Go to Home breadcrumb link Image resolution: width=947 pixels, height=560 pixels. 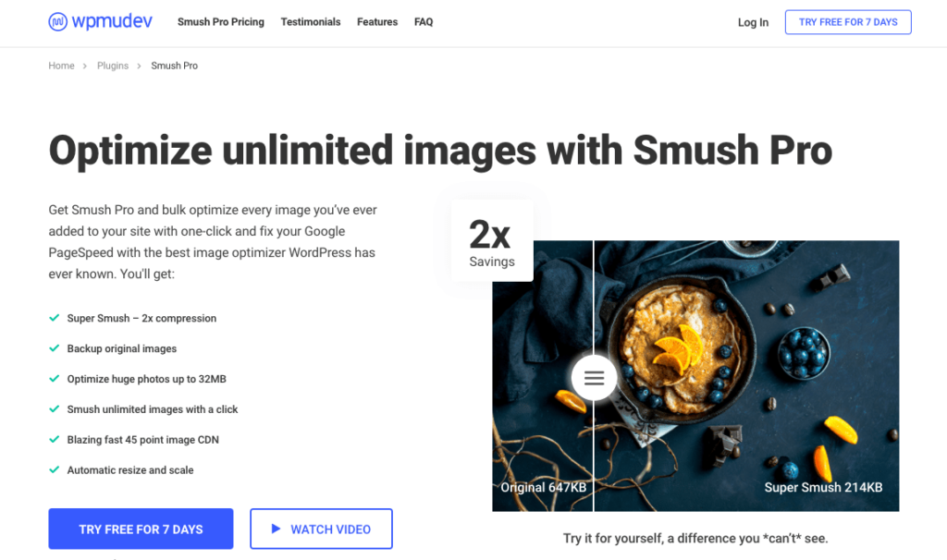tap(62, 66)
